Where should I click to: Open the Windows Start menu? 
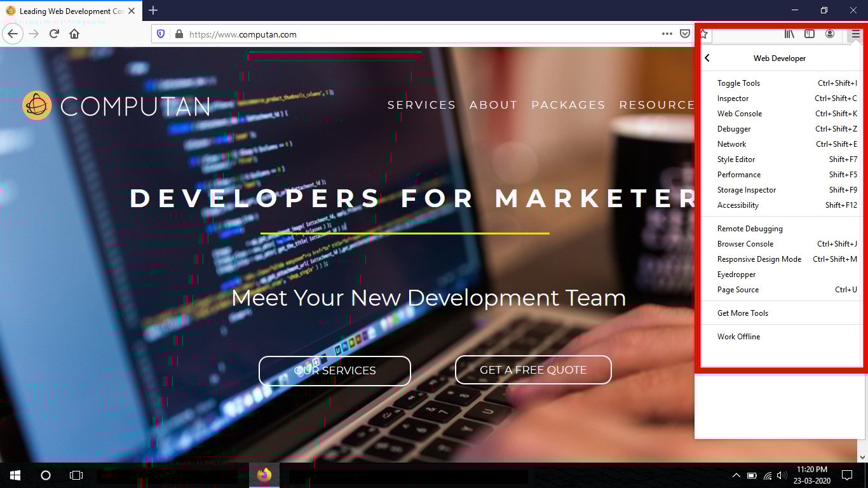14,475
